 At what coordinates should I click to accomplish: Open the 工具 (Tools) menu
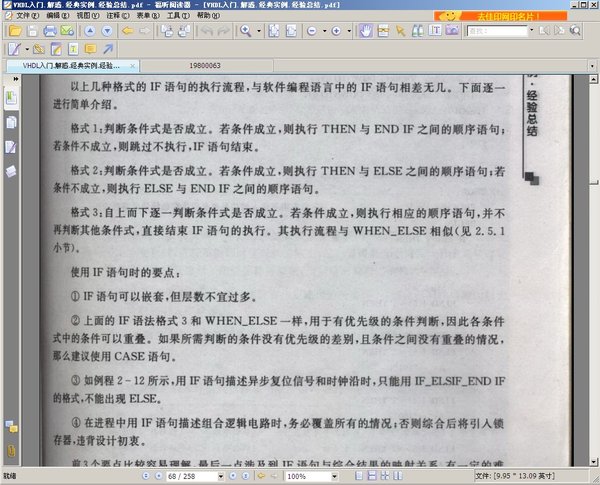point(178,16)
